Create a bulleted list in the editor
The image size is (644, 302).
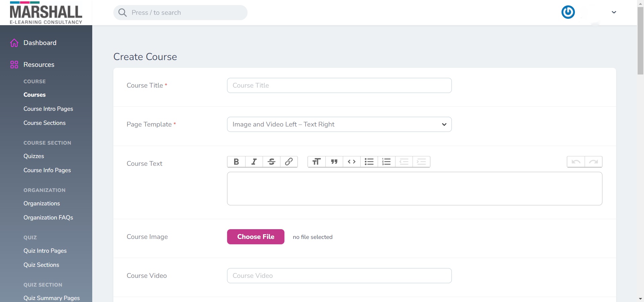[369, 162]
